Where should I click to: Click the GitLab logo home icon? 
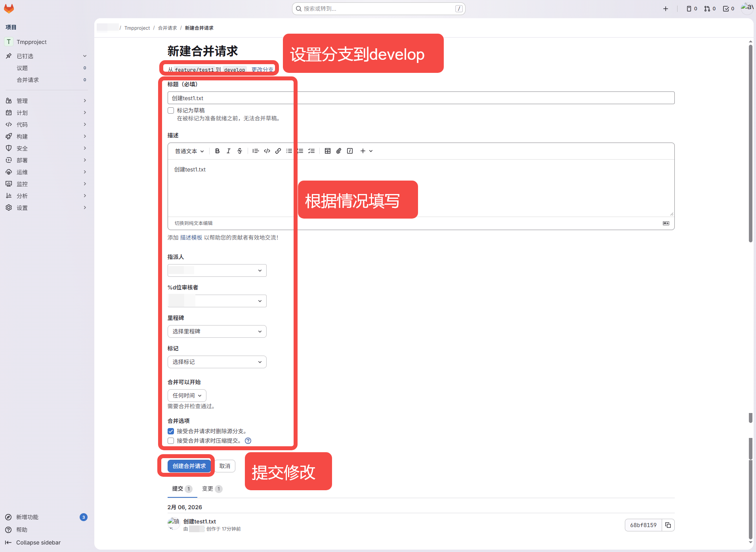[x=9, y=9]
